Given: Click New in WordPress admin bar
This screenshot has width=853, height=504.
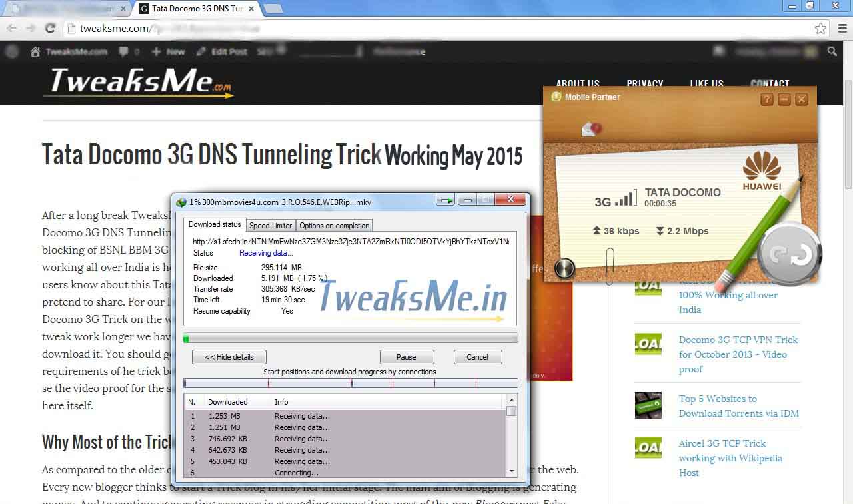Looking at the screenshot, I should (x=169, y=51).
